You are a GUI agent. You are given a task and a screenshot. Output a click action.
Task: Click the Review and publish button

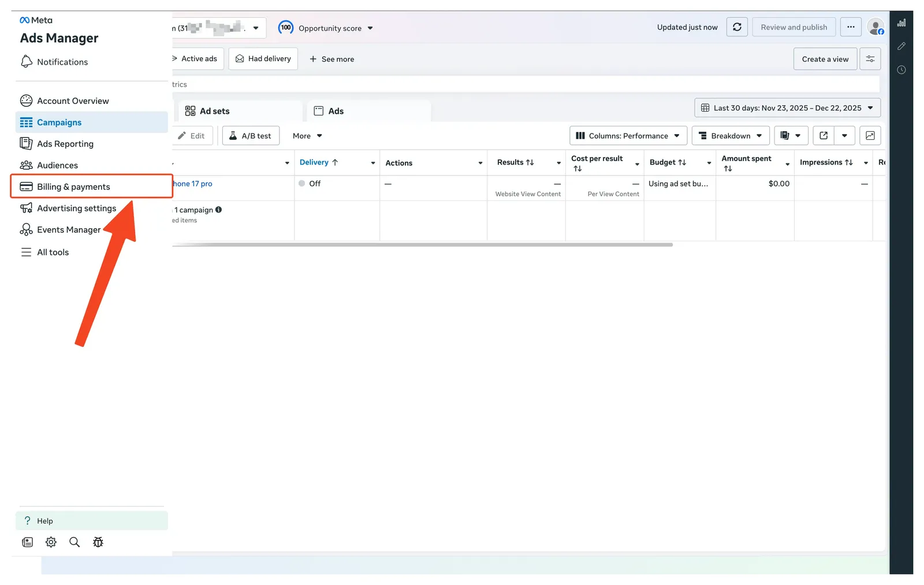[x=793, y=27]
